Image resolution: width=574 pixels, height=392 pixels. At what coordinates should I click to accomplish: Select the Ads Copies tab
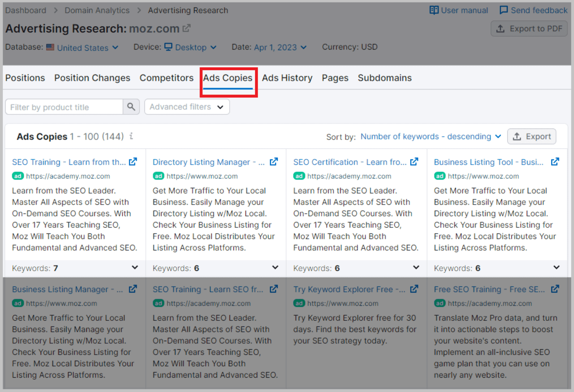[228, 78]
